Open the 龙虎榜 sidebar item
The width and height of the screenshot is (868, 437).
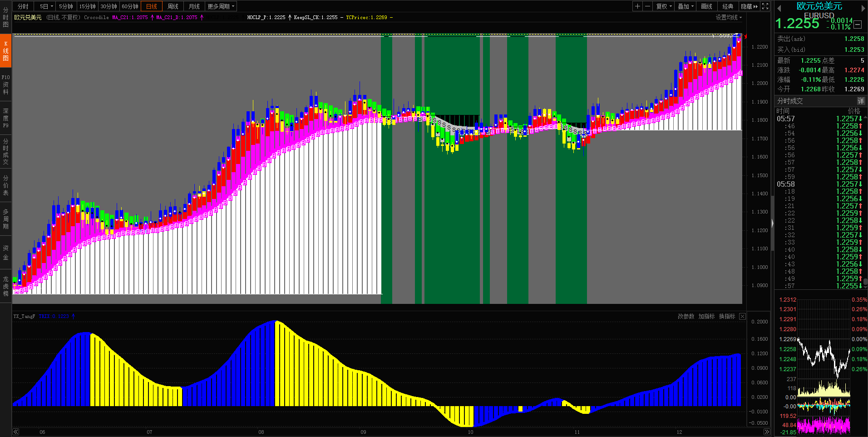tap(5, 286)
